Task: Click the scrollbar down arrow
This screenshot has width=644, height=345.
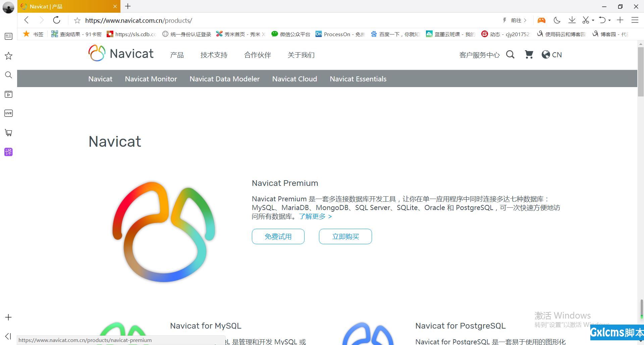Action: pyautogui.click(x=641, y=341)
